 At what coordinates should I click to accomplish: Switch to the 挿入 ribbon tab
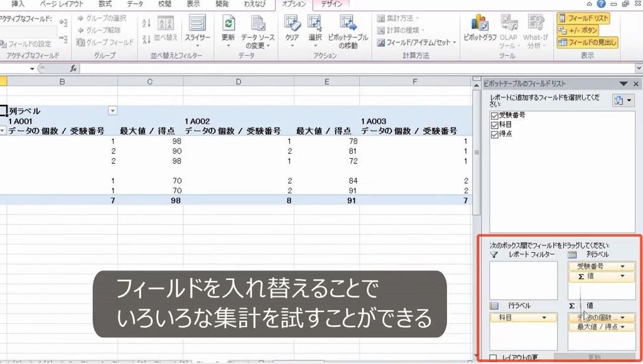pyautogui.click(x=18, y=4)
